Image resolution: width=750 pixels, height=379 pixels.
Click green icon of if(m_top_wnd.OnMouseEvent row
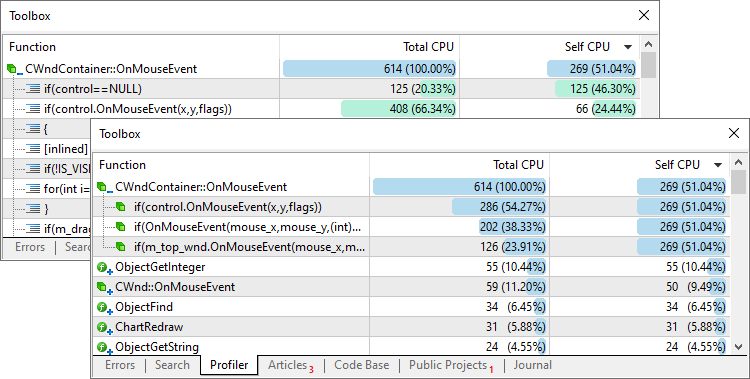tap(121, 247)
